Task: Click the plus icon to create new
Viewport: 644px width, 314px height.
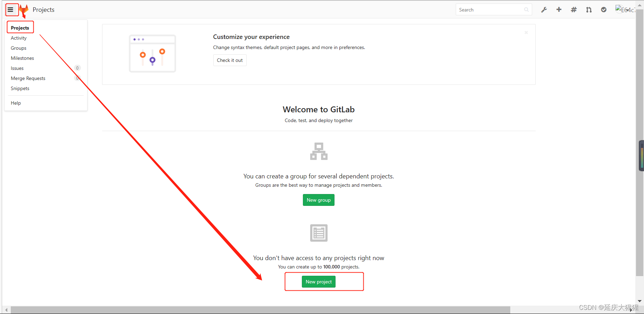Action: coord(559,10)
